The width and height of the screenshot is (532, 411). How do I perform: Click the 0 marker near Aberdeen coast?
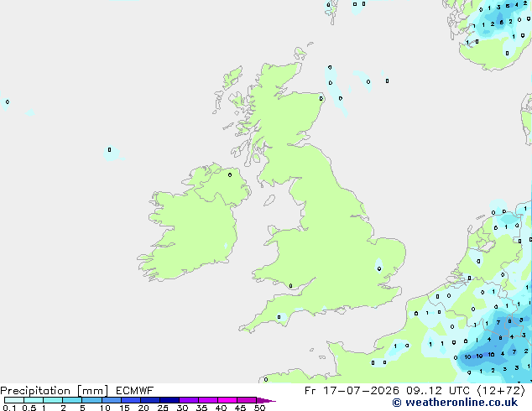click(x=321, y=99)
